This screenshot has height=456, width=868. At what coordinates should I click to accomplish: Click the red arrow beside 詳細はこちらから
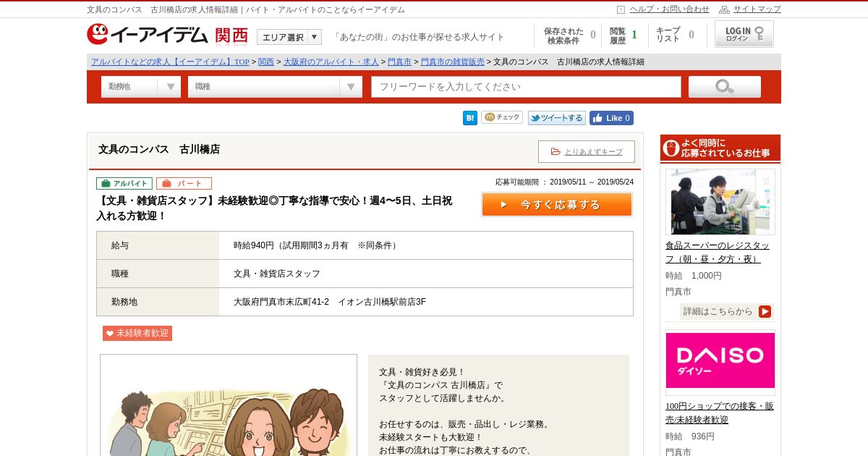click(765, 311)
